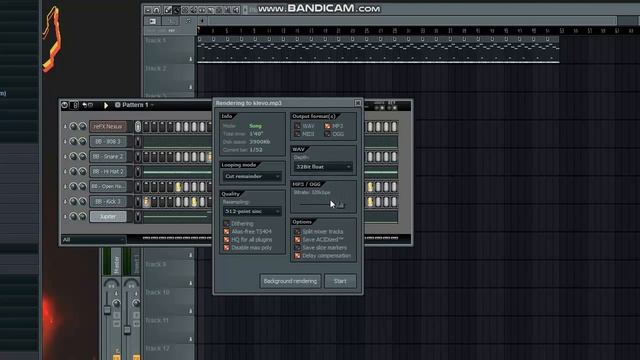This screenshot has width=640, height=360.
Task: Enable Split mixer tracks option
Action: click(x=297, y=231)
